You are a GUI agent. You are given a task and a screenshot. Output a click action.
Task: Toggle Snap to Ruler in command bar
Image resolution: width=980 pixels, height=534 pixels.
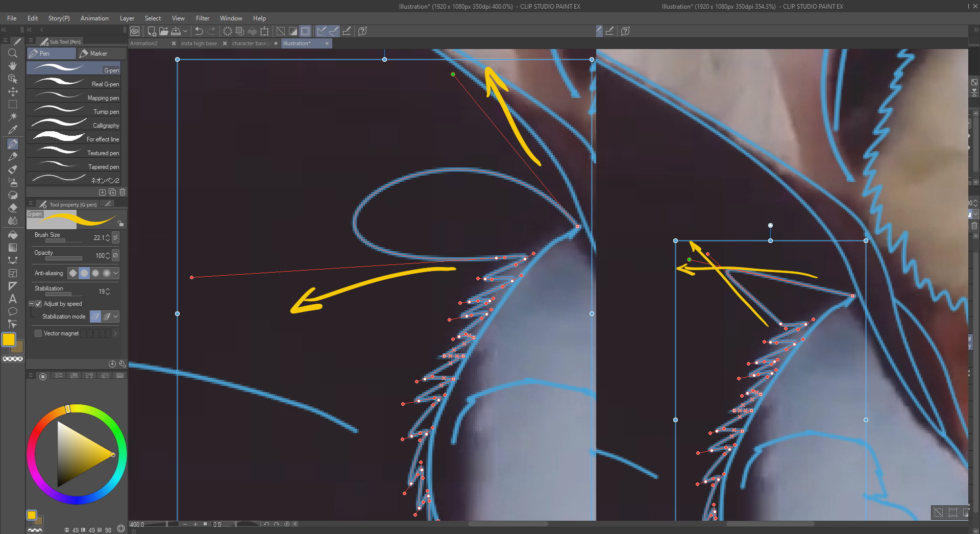[x=322, y=31]
